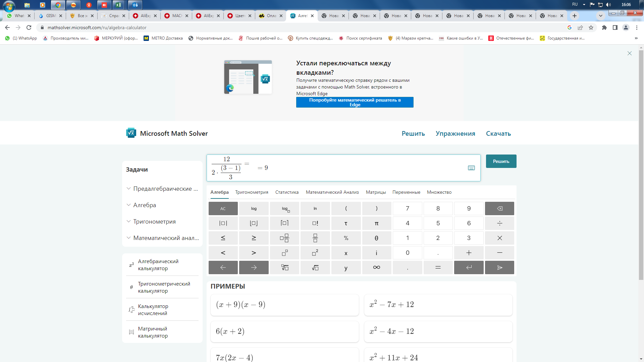This screenshot has width=644, height=362.
Task: Click inside the equation input field
Action: tap(352, 168)
